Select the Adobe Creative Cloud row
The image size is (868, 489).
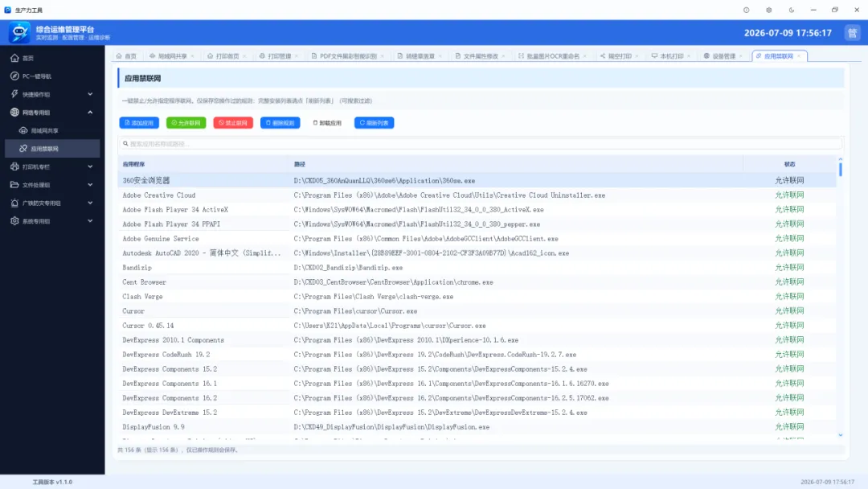point(477,195)
